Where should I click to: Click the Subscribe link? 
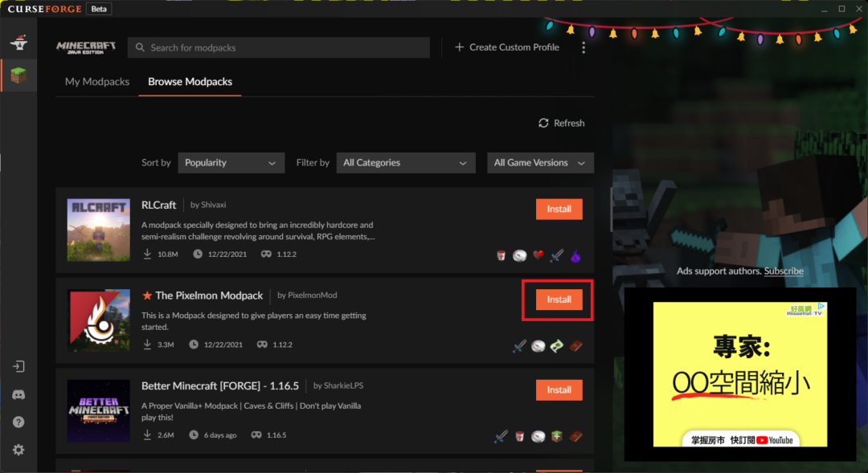click(784, 271)
